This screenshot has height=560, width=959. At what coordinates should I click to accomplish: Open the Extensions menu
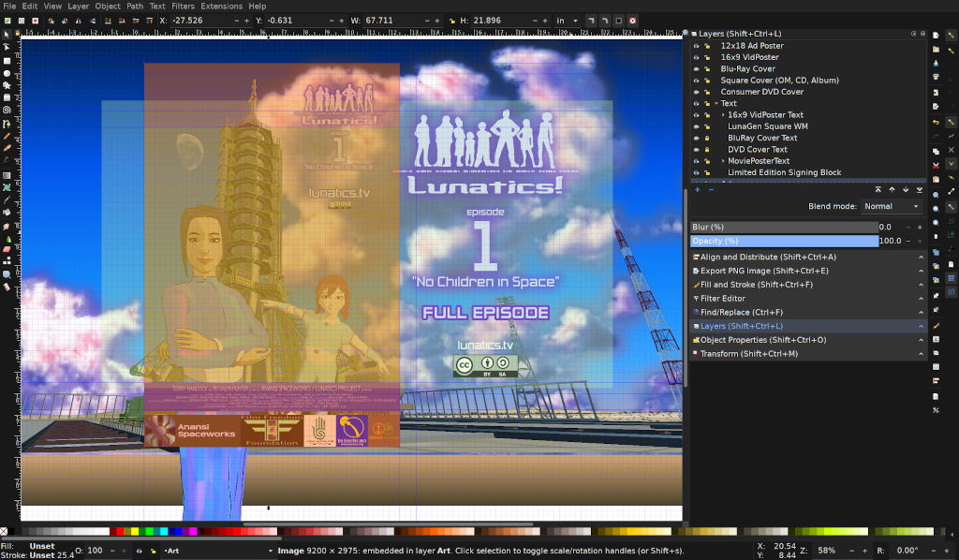(222, 6)
